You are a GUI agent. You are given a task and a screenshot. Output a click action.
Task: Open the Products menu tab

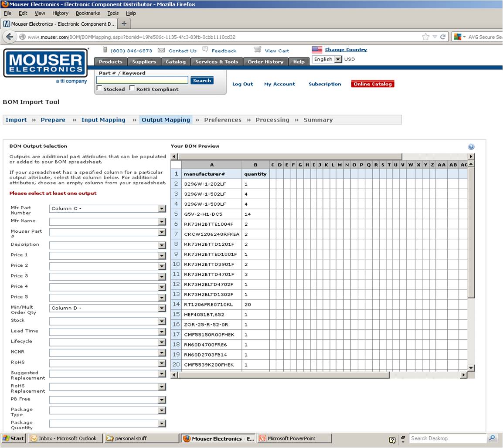(111, 61)
